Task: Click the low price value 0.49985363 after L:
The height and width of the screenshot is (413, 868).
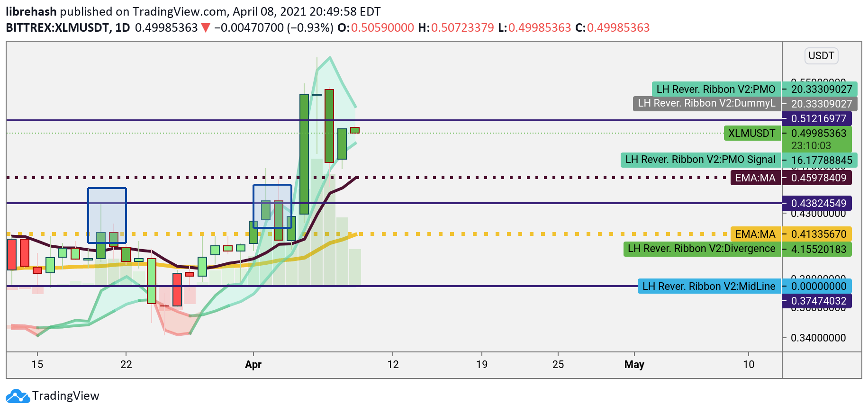Action: pyautogui.click(x=540, y=27)
